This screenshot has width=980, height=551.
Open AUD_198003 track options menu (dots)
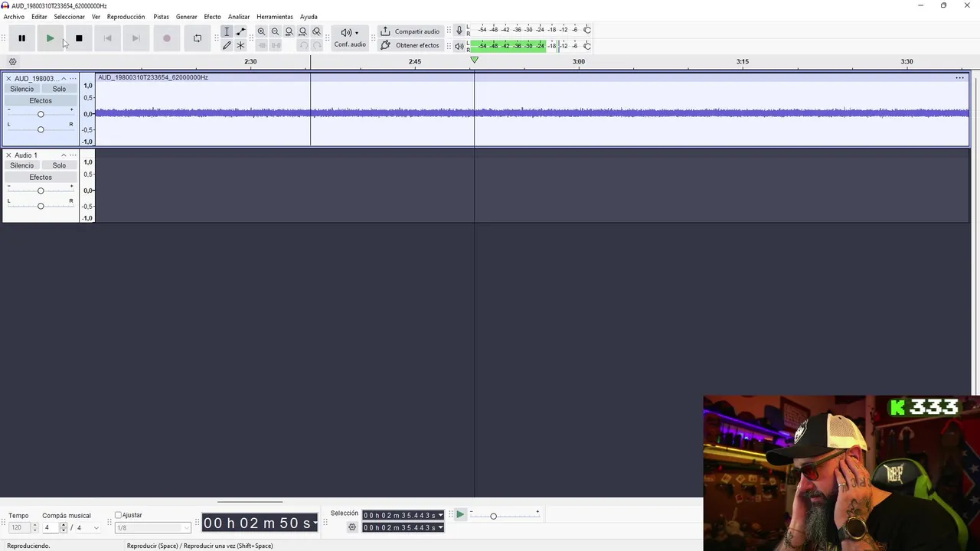coord(73,79)
